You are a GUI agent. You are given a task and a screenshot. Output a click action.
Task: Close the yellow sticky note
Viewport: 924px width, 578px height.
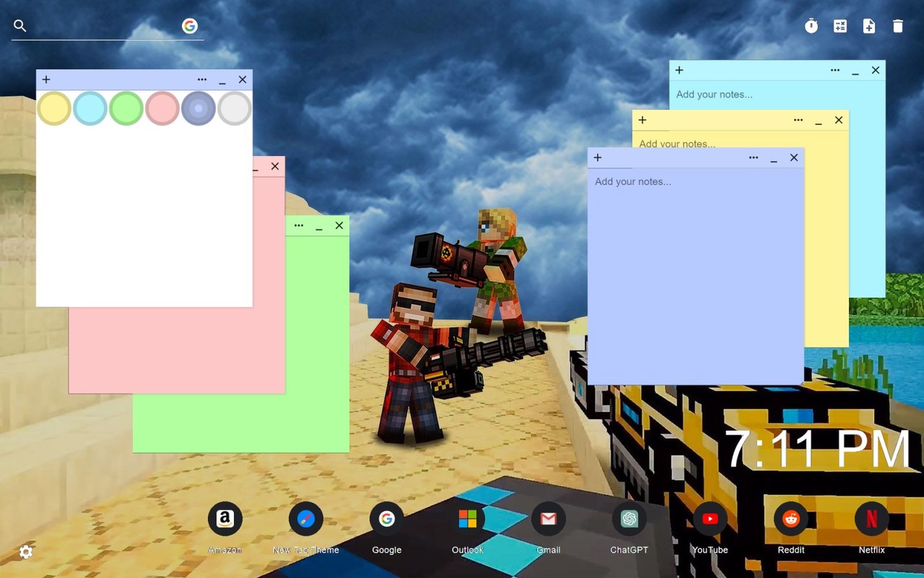839,120
